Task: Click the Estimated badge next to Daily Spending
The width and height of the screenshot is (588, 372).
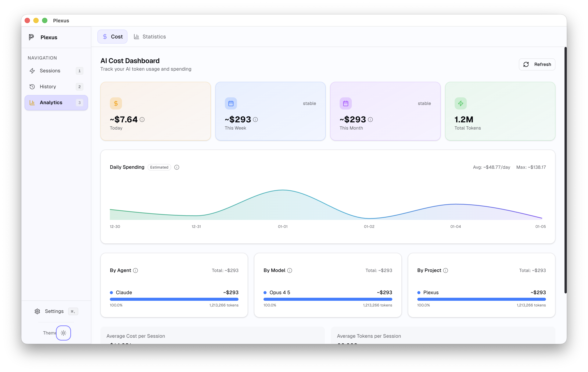Action: (x=159, y=167)
